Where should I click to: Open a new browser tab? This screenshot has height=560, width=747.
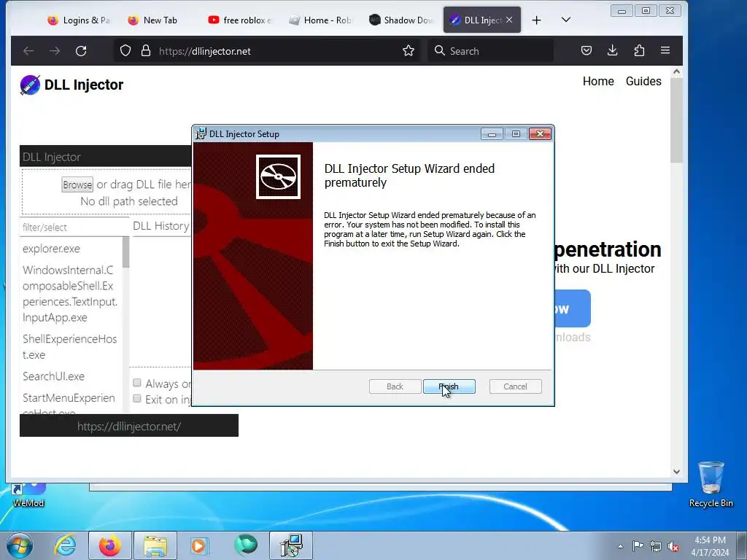[536, 20]
